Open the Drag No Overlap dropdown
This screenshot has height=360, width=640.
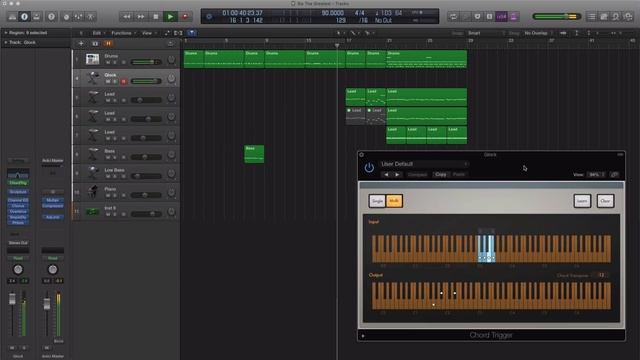pyautogui.click(x=539, y=33)
